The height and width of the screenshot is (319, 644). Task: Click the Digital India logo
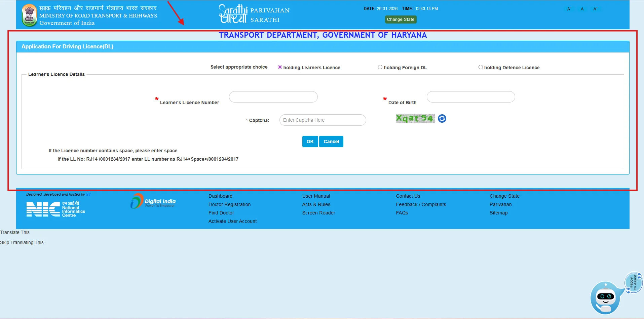click(153, 201)
